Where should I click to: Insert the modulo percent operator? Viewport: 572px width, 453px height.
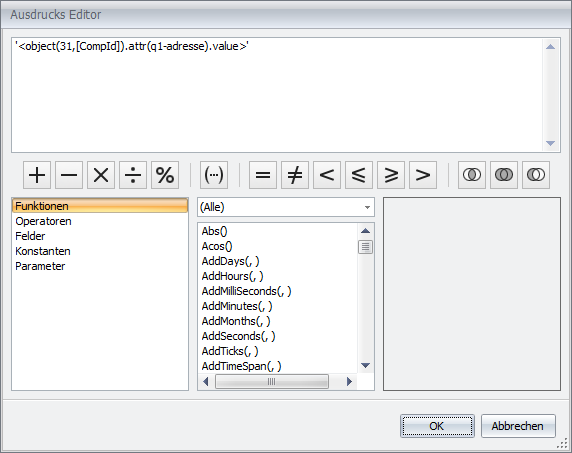tap(165, 175)
